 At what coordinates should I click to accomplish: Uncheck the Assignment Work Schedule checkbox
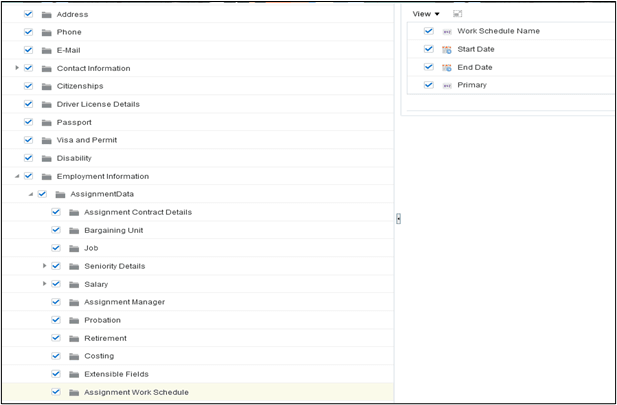point(56,392)
